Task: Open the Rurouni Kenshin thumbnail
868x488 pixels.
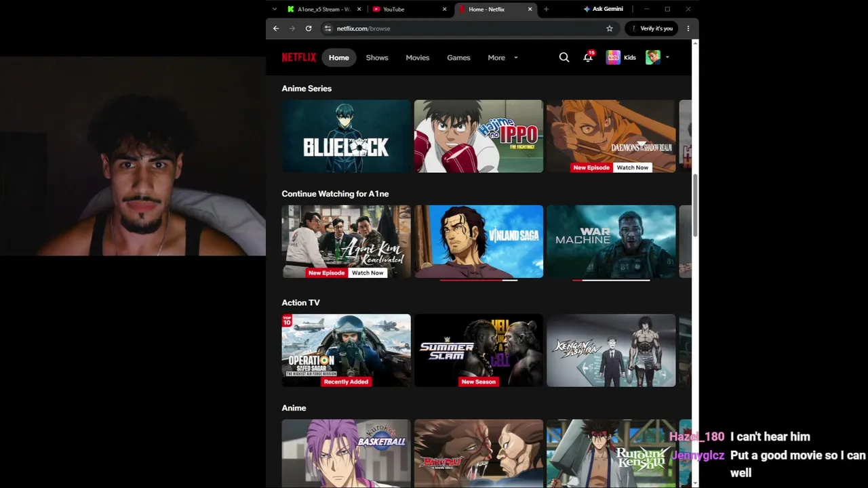Action: (x=611, y=453)
